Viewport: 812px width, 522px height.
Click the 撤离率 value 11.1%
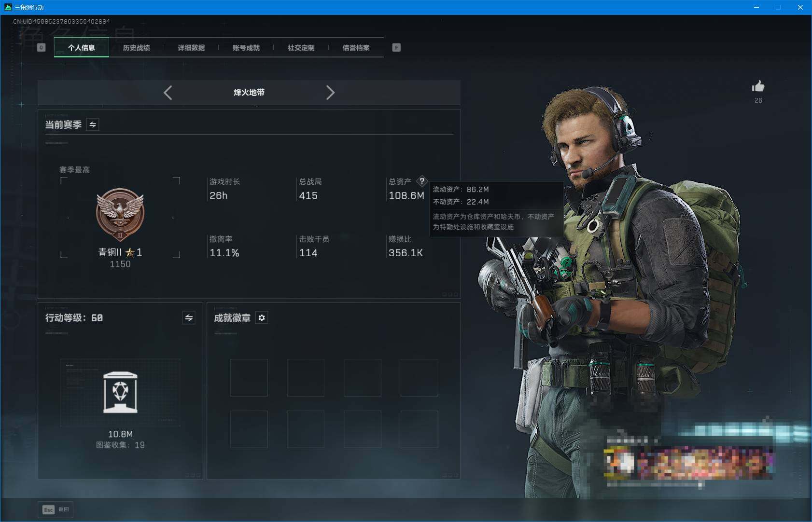[x=224, y=253]
